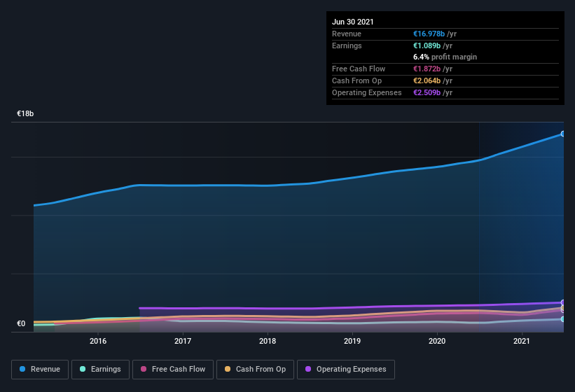Click the €18b y-axis label

[25, 113]
